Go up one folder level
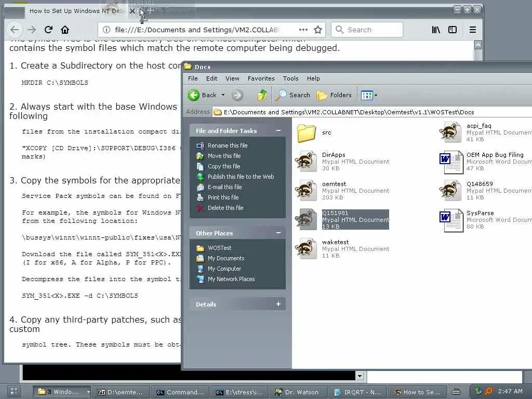The height and width of the screenshot is (399, 532). click(262, 95)
